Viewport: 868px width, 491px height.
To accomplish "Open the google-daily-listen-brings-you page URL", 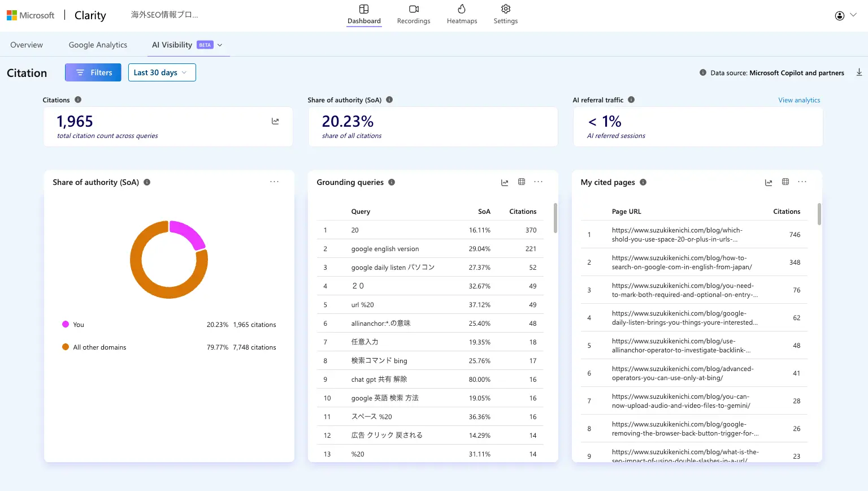I will (685, 318).
